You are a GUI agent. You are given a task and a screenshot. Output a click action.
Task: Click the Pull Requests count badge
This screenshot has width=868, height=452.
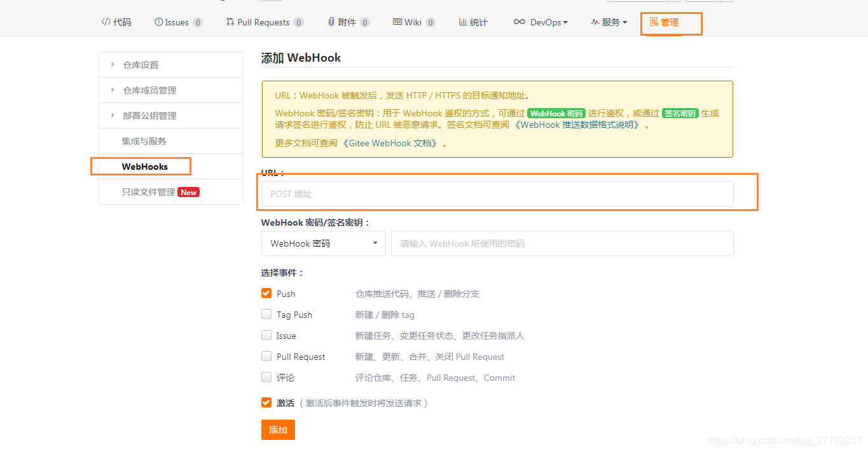[298, 22]
